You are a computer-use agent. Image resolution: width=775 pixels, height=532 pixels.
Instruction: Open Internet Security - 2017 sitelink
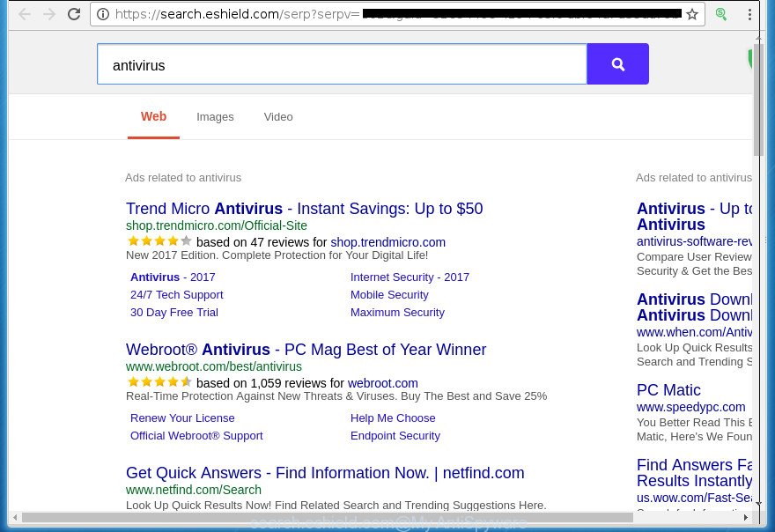pos(410,277)
